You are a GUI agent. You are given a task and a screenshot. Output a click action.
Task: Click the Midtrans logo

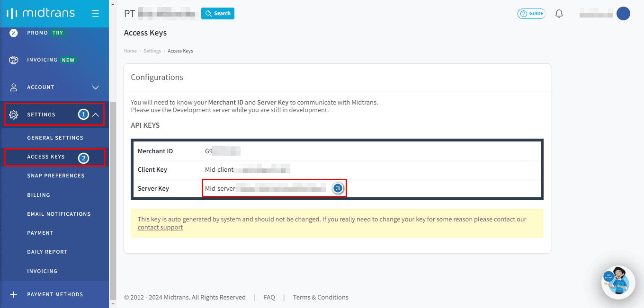[x=40, y=13]
